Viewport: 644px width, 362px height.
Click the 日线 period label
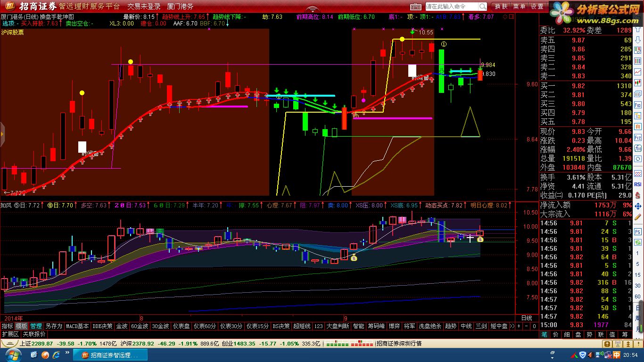tap(527, 318)
